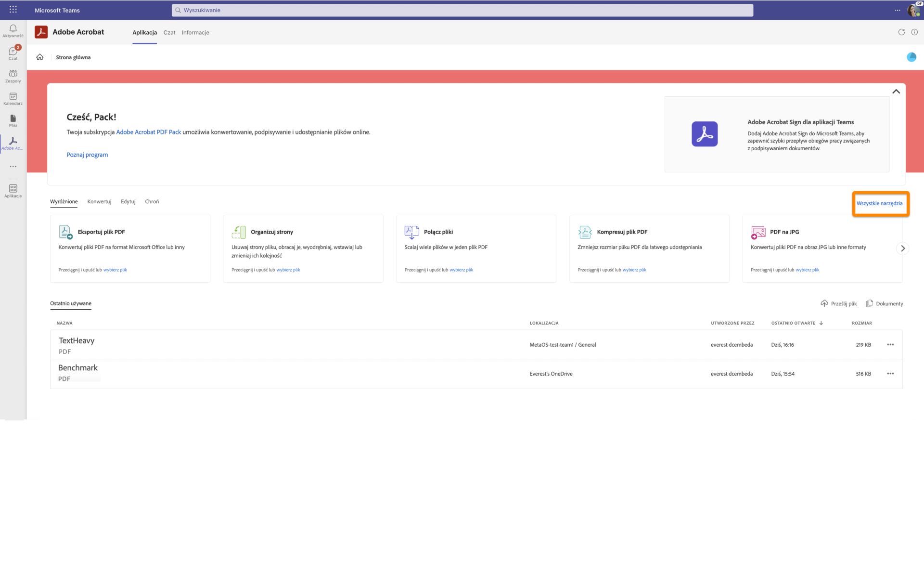The image size is (924, 576).
Task: Click wybierz plik under Organizuj strony
Action: 288,270
